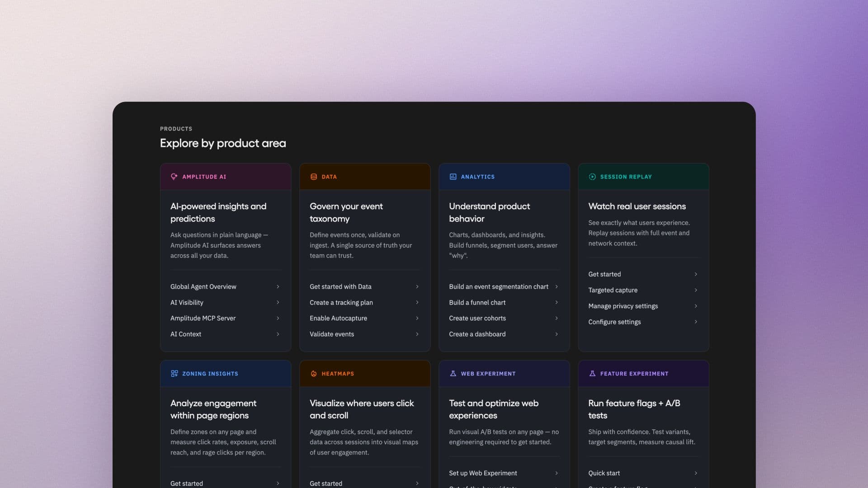Click chevron next to Create a tracking plan
The image size is (868, 488).
[417, 302]
